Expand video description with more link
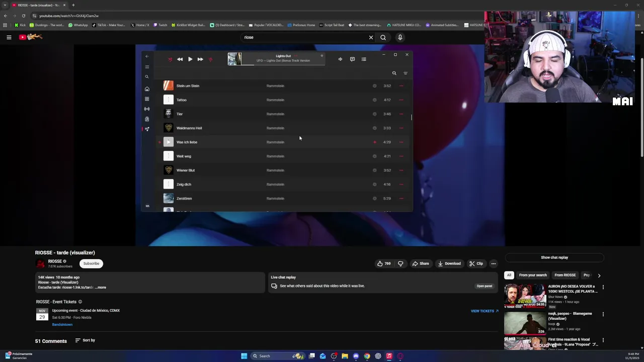 click(101, 288)
